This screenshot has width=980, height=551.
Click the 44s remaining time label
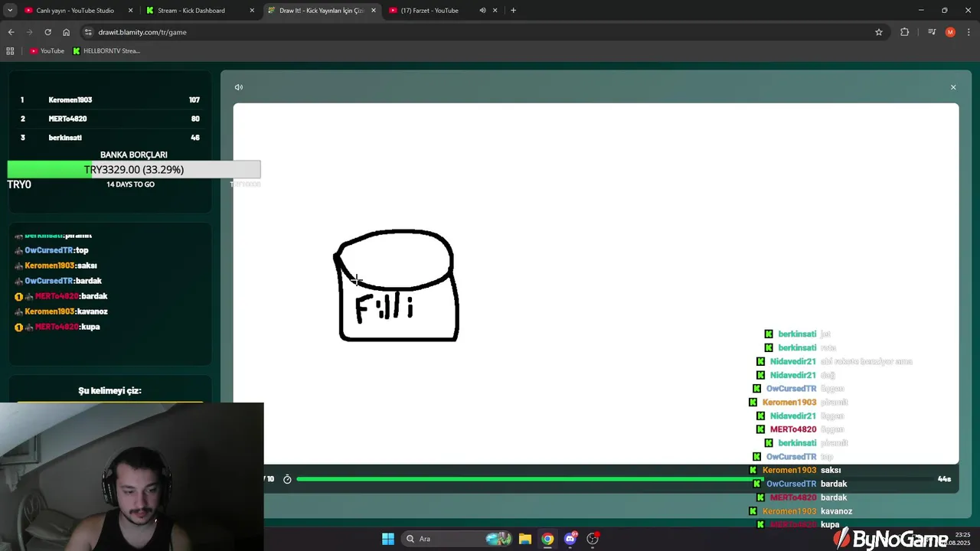pos(944,479)
